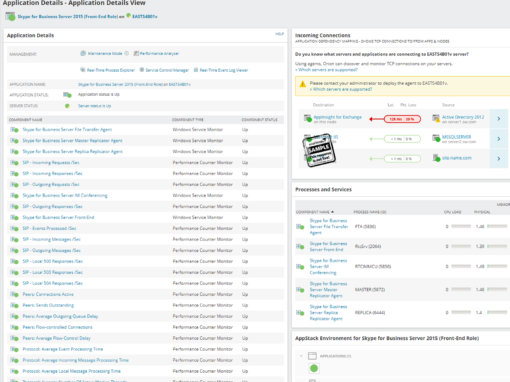Open Server File Transfer Agent link in Processes

pos(329,227)
